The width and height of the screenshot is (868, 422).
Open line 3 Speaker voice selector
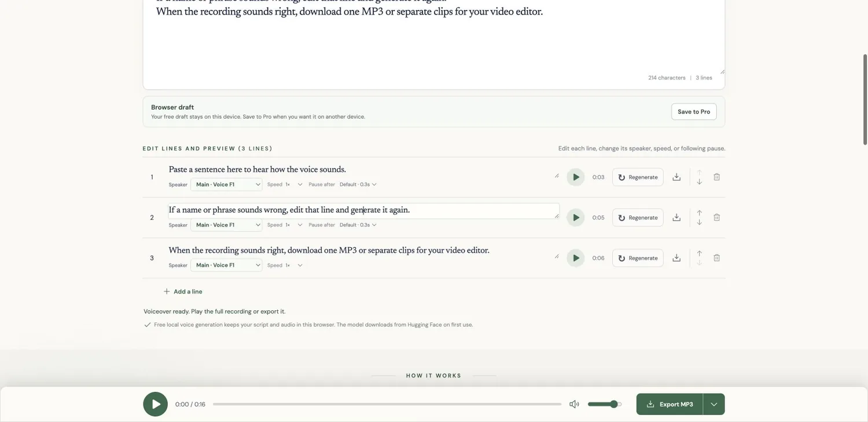(x=226, y=266)
